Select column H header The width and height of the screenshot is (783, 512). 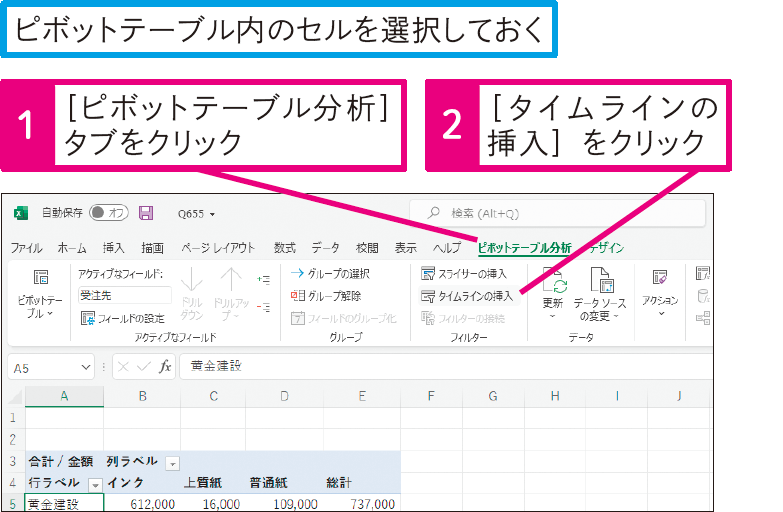555,397
